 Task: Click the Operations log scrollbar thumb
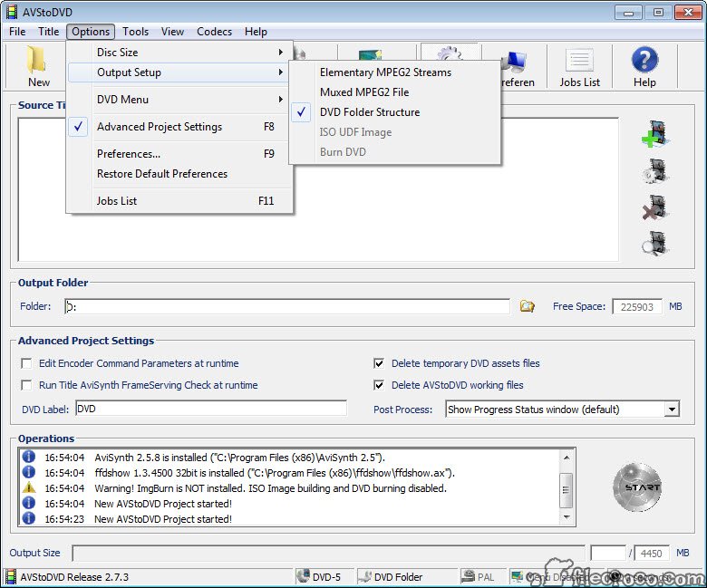click(566, 489)
